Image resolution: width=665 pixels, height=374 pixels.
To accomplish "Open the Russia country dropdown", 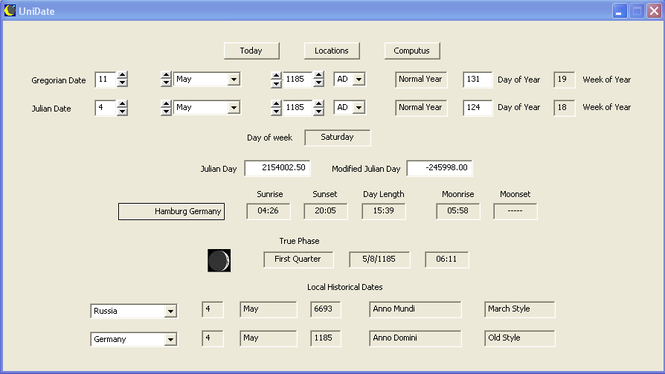I will [x=170, y=311].
